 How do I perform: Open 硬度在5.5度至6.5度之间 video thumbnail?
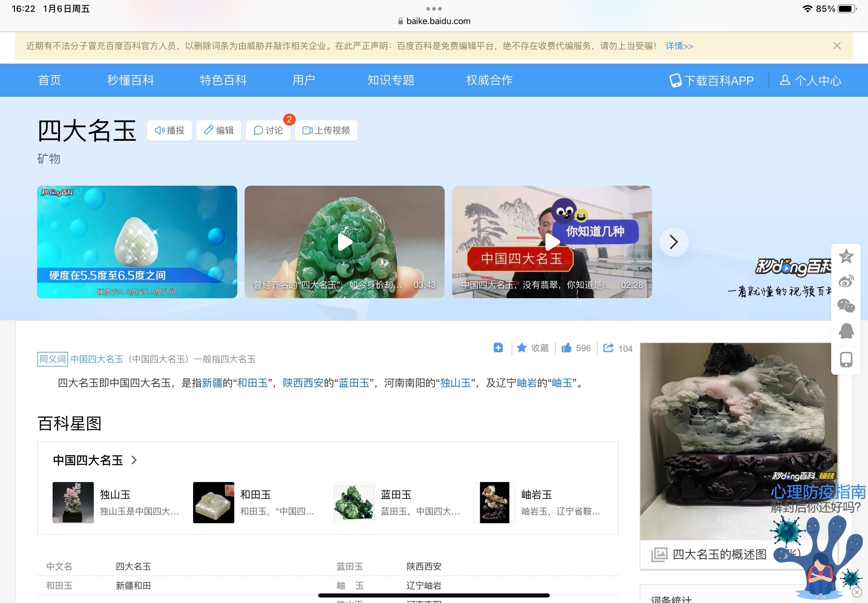[137, 242]
